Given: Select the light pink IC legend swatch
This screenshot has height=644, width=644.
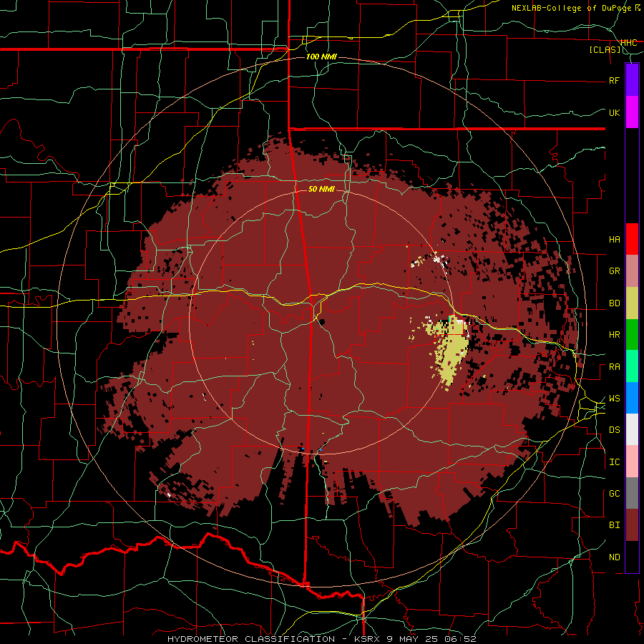Looking at the screenshot, I should point(632,462).
